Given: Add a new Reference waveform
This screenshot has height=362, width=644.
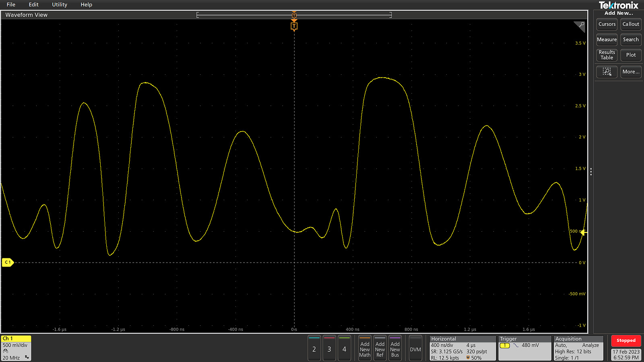Looking at the screenshot, I should [x=380, y=348].
